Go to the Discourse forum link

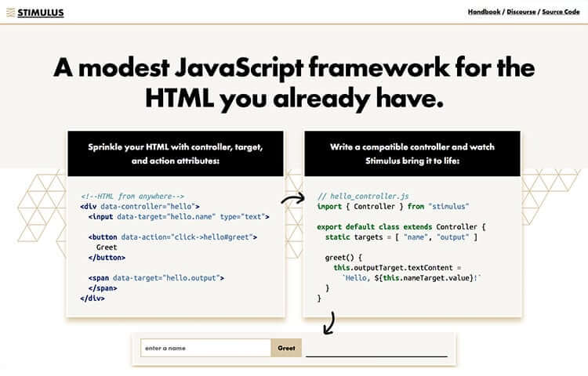point(522,12)
